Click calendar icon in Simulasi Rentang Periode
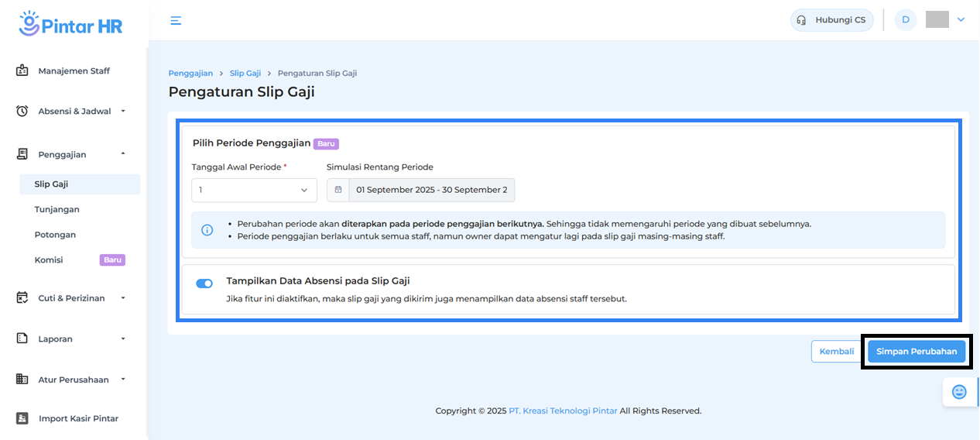Image resolution: width=980 pixels, height=440 pixels. click(x=338, y=190)
